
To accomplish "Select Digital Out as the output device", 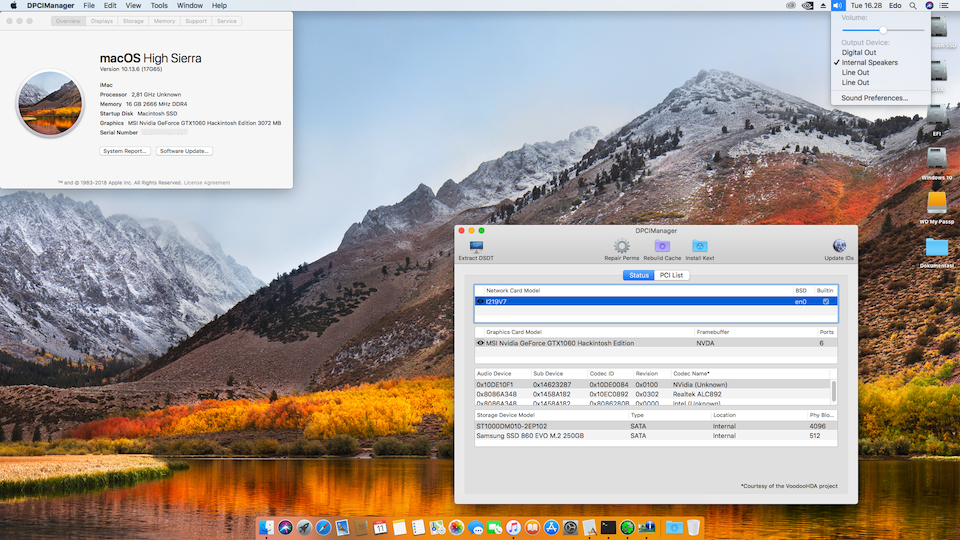I will click(x=858, y=52).
